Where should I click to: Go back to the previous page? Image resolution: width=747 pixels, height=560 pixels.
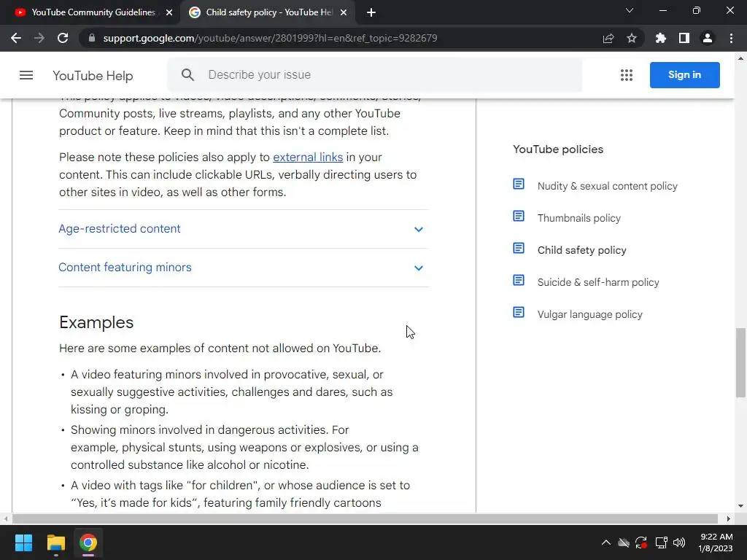[16, 38]
